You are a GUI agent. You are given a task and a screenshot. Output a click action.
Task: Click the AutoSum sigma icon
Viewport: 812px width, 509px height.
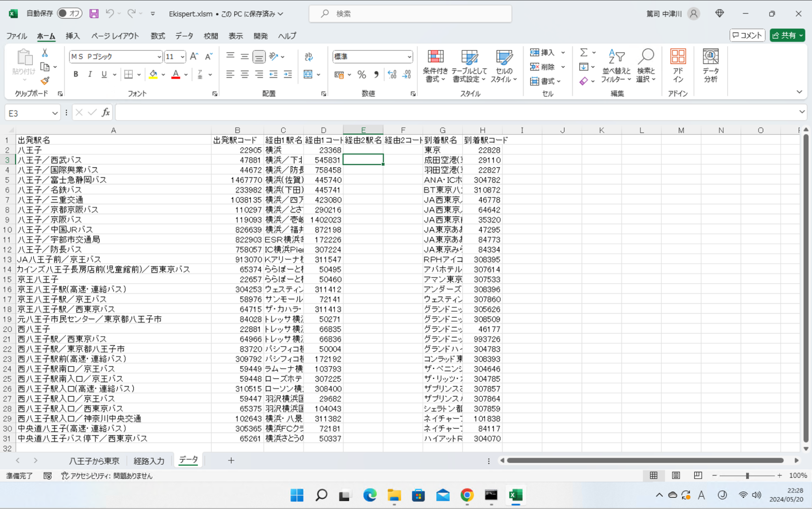pos(583,52)
